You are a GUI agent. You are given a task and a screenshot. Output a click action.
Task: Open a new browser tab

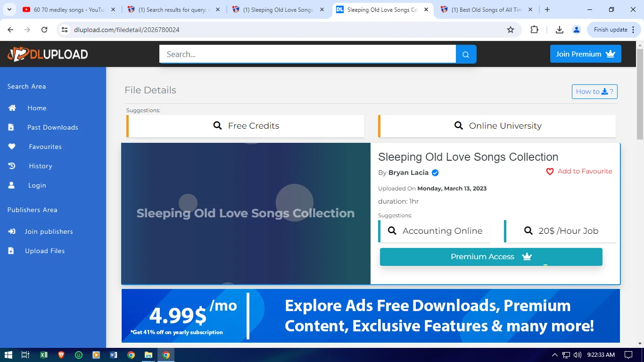(x=547, y=9)
